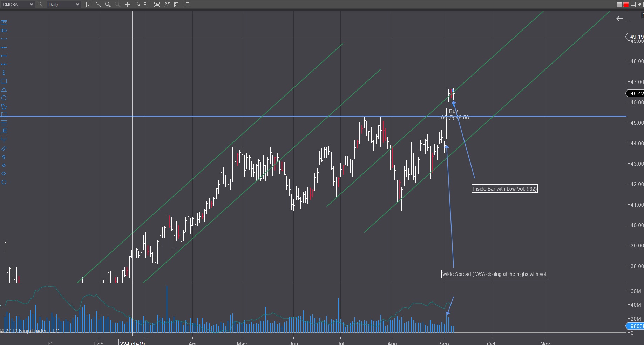Screen dimensions: 644x345
Task: Click the zoom out magnifier icon
Action: 118,5
